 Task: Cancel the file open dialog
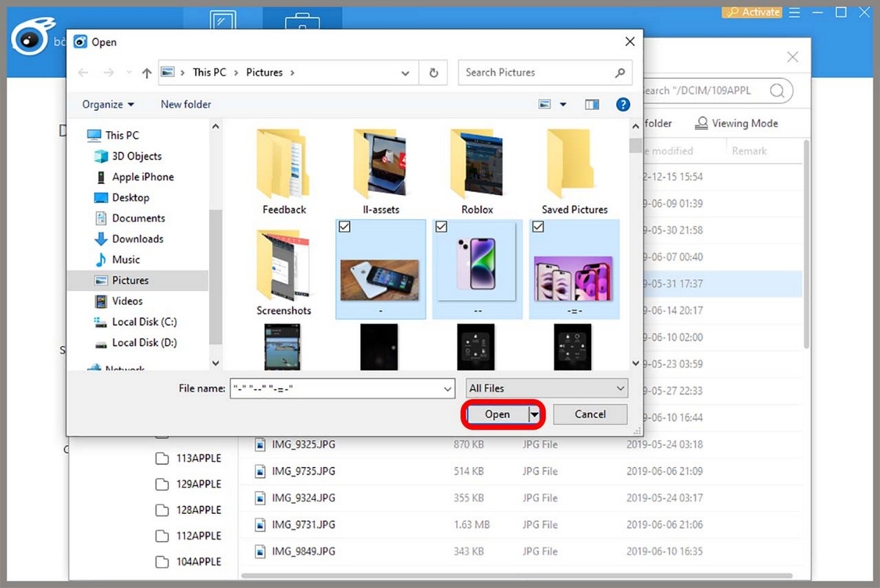(590, 414)
